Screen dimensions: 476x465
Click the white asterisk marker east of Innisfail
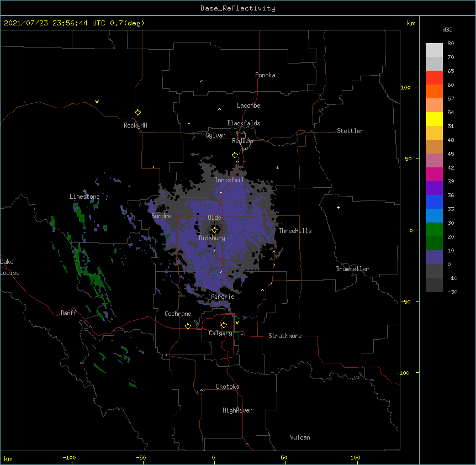(277, 167)
